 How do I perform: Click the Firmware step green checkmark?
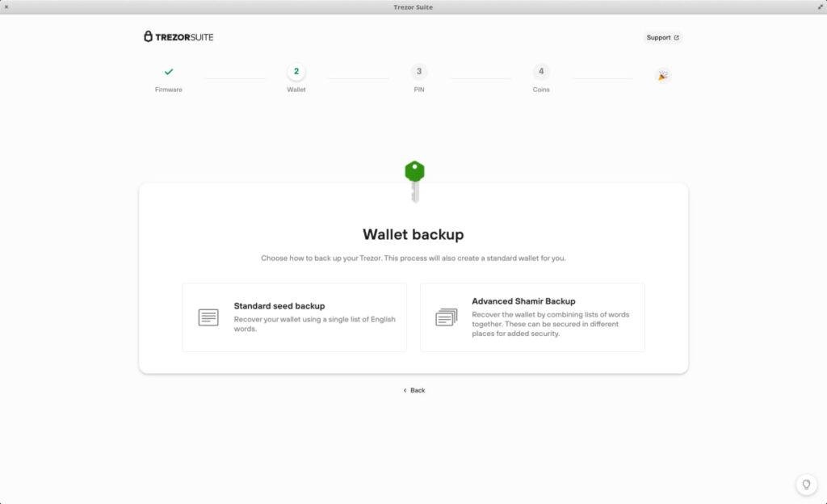pos(169,72)
